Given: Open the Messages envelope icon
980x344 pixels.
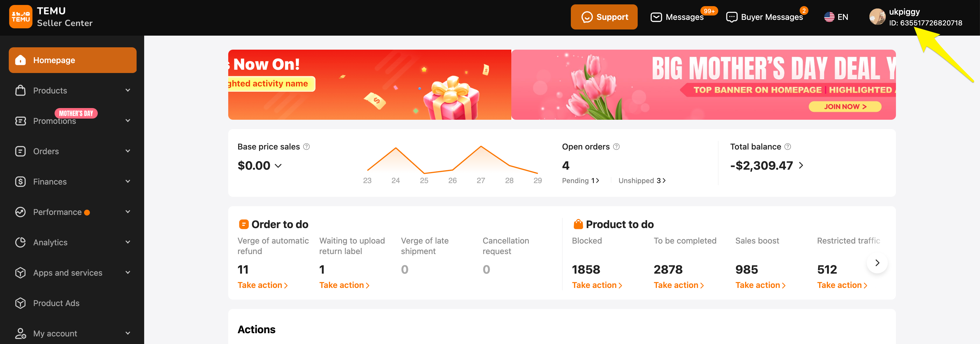Looking at the screenshot, I should (x=656, y=17).
